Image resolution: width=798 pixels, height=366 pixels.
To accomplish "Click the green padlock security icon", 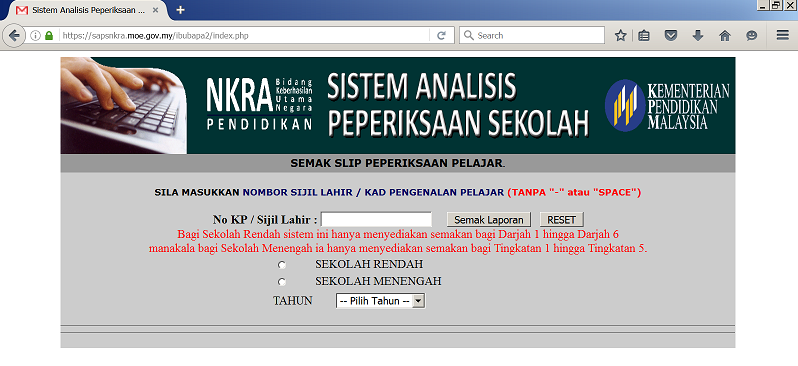I will [x=49, y=36].
